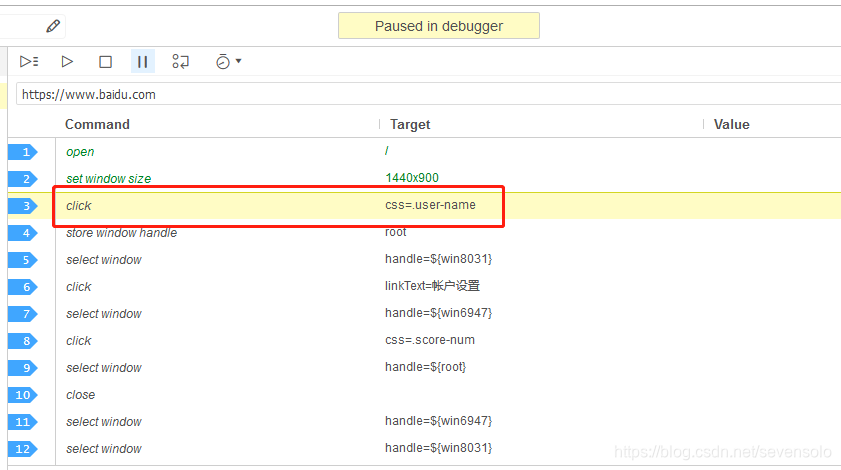Toggle breakpoint on line 10
Screen dimensions: 841x470
(23, 395)
